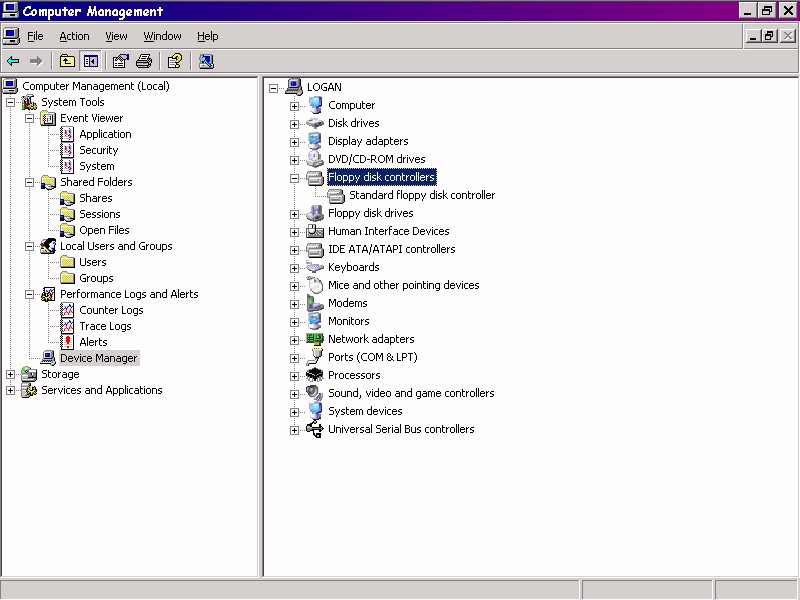Select Computer Management (Local) root
Screen dimensions: 800x600
coord(95,86)
